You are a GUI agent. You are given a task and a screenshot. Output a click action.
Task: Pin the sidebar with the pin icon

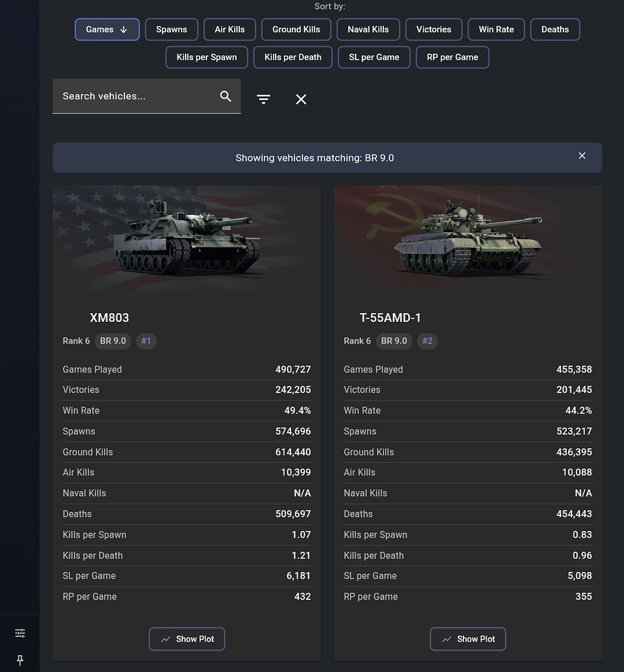tap(20, 660)
